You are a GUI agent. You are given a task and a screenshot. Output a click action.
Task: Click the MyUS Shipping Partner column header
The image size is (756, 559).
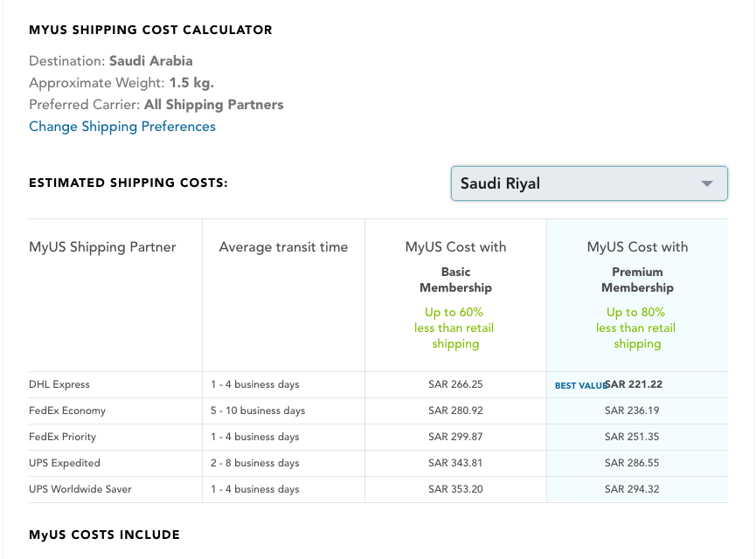[x=102, y=247]
